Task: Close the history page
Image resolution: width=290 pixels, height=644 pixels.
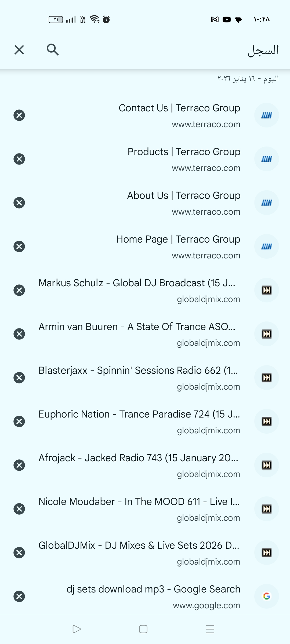Action: pyautogui.click(x=19, y=50)
